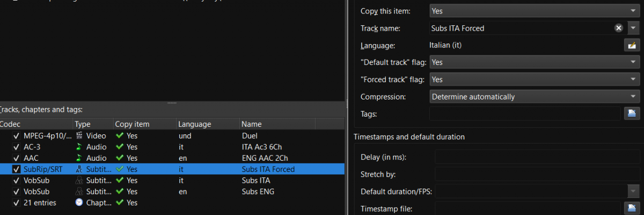
Task: Open the Copy this item dropdown
Action: [534, 11]
